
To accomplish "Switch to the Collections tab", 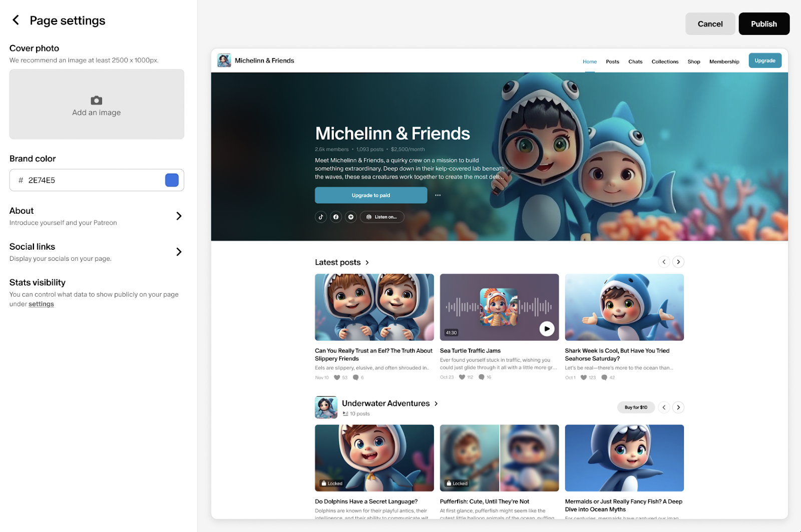I will pos(665,62).
